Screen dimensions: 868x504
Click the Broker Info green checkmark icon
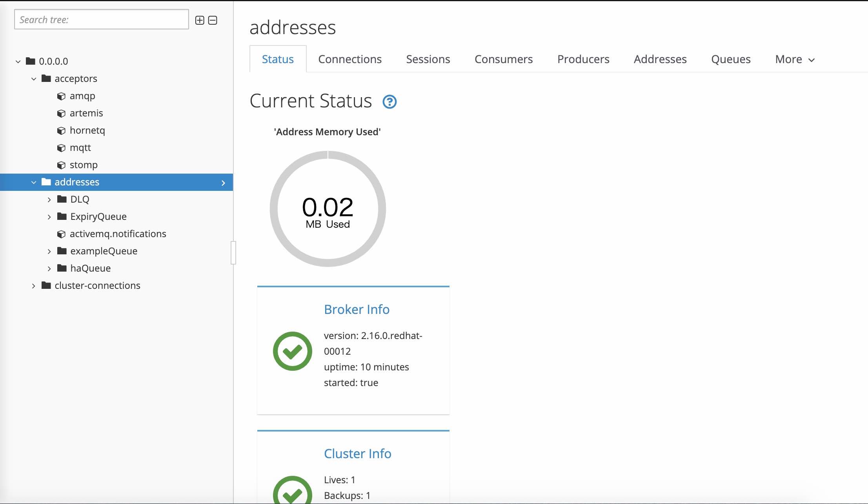[293, 351]
